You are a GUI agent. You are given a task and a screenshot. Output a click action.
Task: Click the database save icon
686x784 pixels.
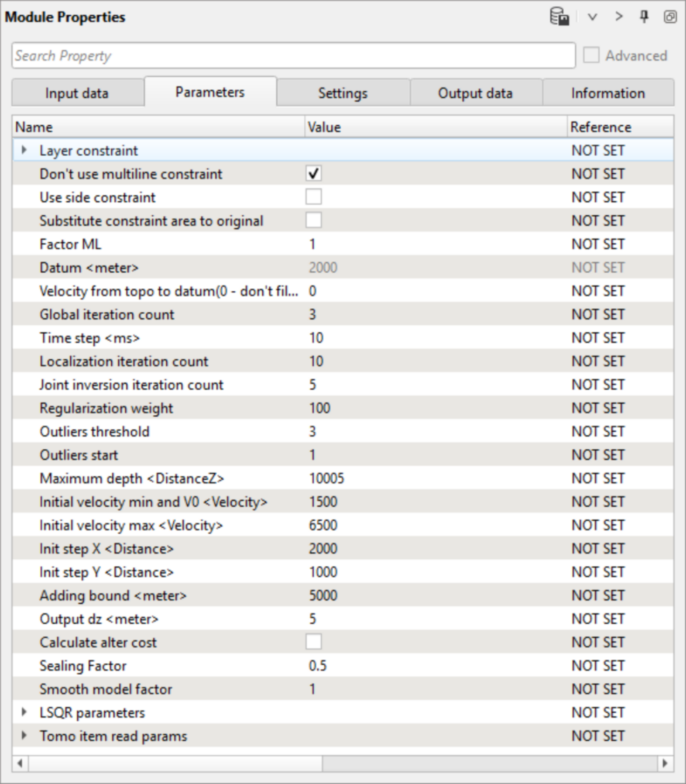(x=559, y=17)
